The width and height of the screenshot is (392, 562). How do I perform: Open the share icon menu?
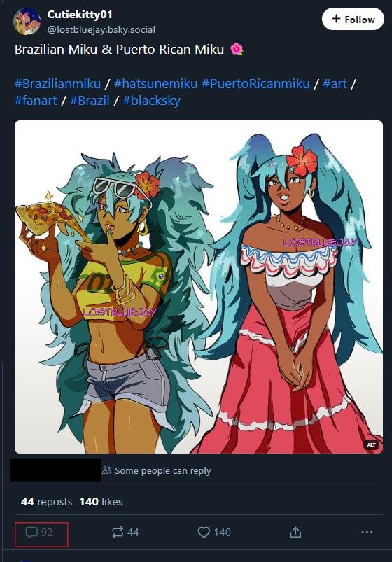click(295, 532)
